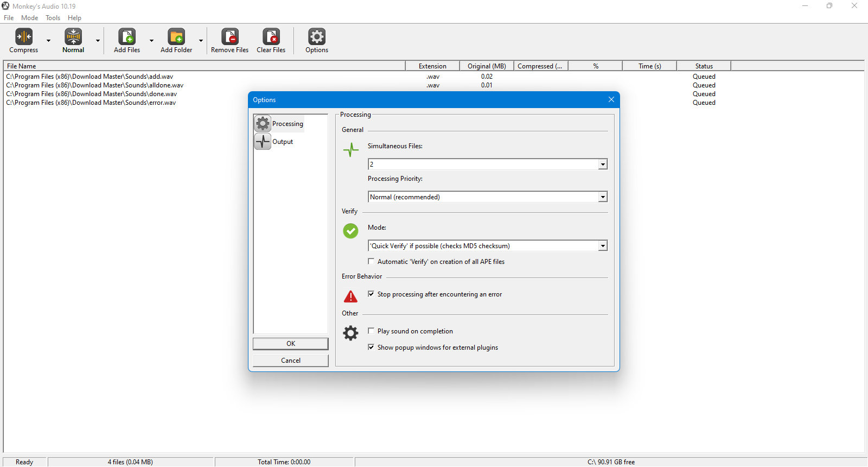The image size is (868, 467).
Task: Uncheck Stop processing after encountering an error
Action: (371, 294)
